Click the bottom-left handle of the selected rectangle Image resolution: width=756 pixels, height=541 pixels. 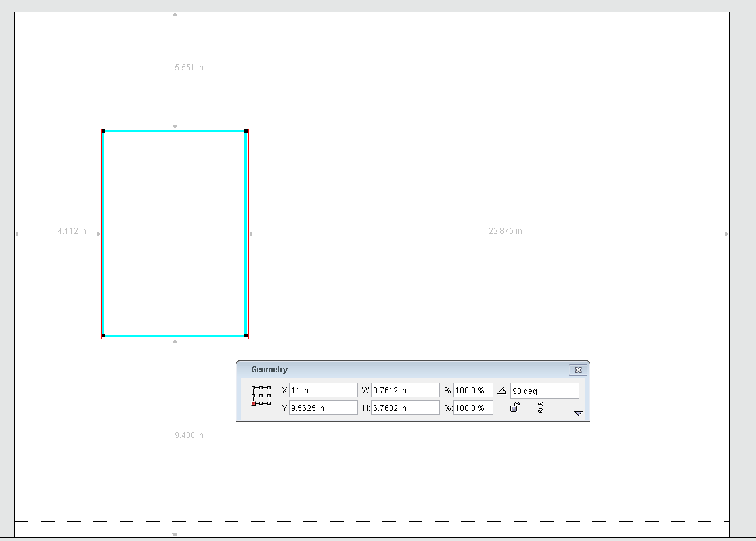coord(103,335)
